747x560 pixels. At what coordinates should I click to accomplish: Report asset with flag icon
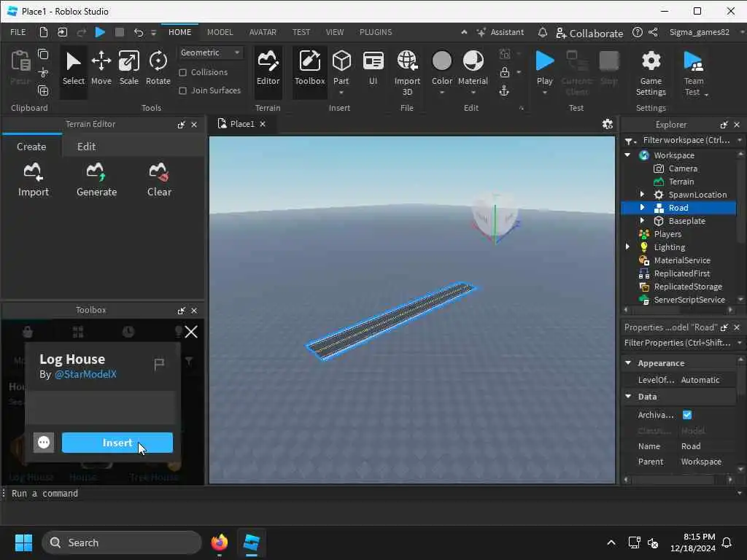point(159,365)
